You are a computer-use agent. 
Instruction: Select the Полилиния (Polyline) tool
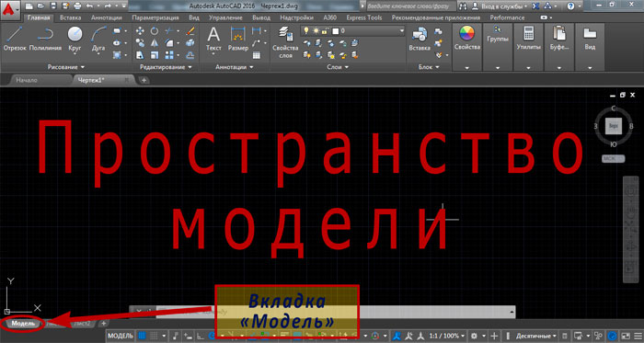pyautogui.click(x=45, y=39)
